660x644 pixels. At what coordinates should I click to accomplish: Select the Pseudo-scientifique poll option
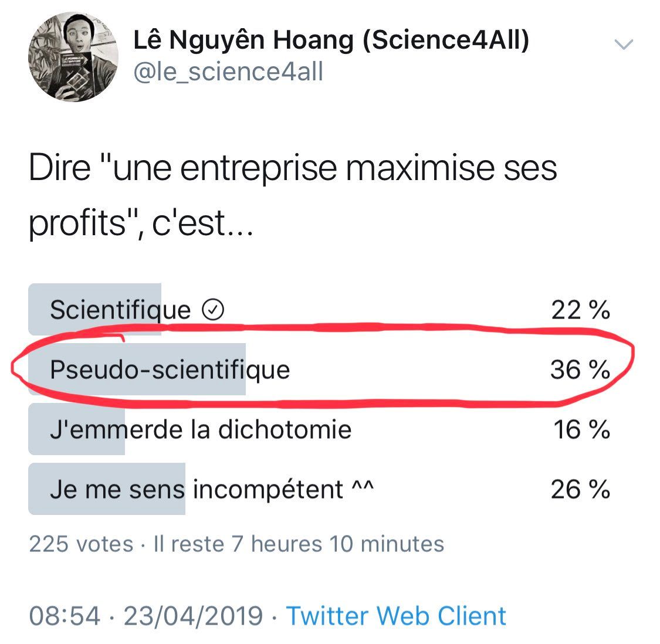tap(170, 370)
